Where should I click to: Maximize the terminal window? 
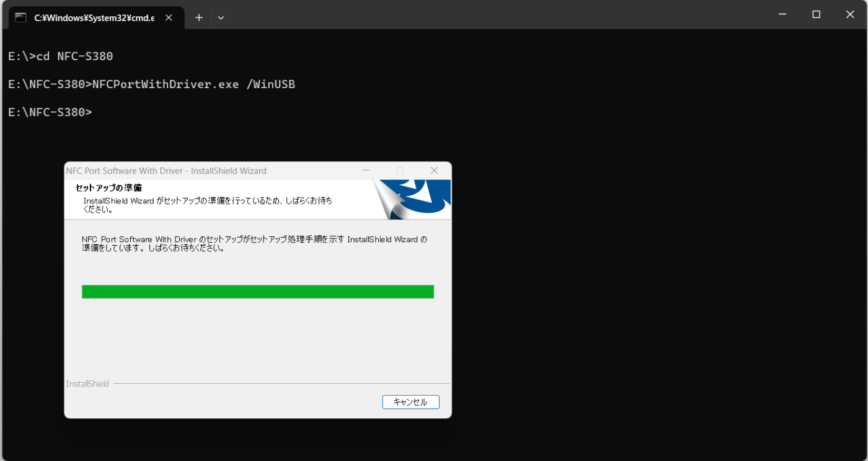(817, 14)
